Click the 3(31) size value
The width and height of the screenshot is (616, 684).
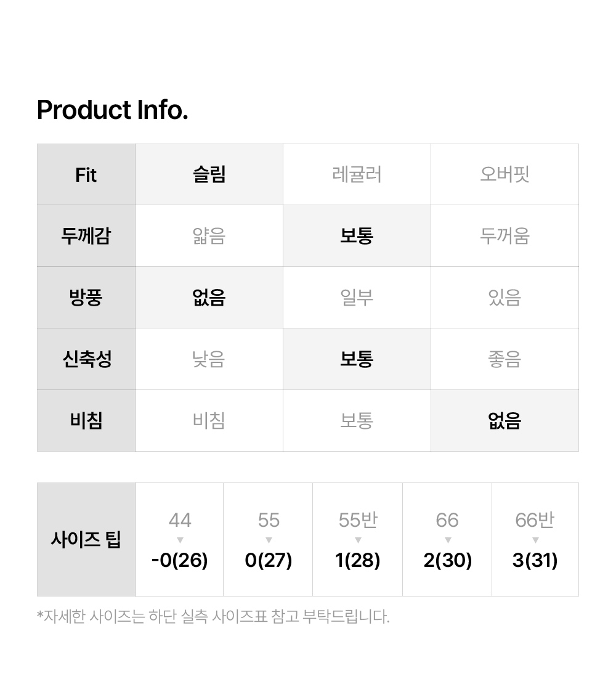(535, 561)
